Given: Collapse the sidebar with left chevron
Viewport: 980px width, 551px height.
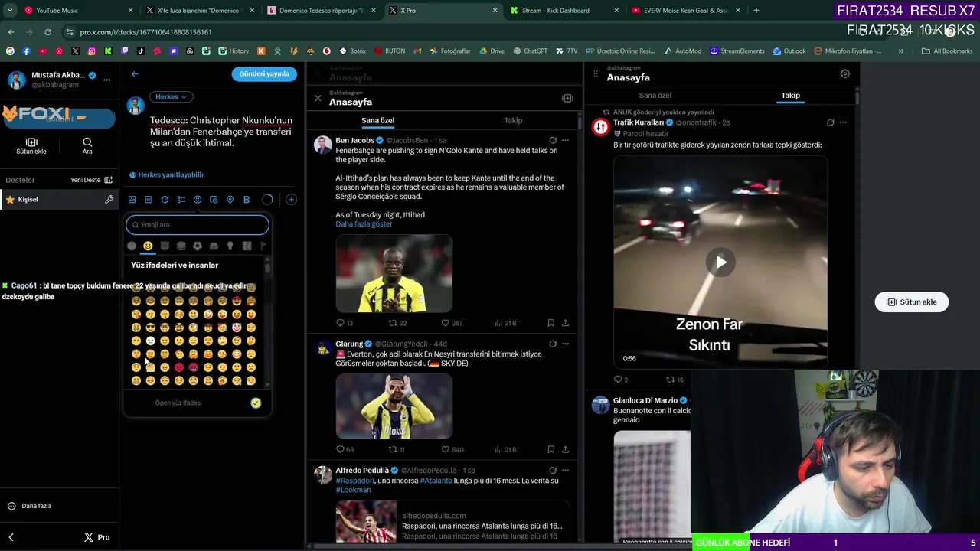Looking at the screenshot, I should [11, 537].
